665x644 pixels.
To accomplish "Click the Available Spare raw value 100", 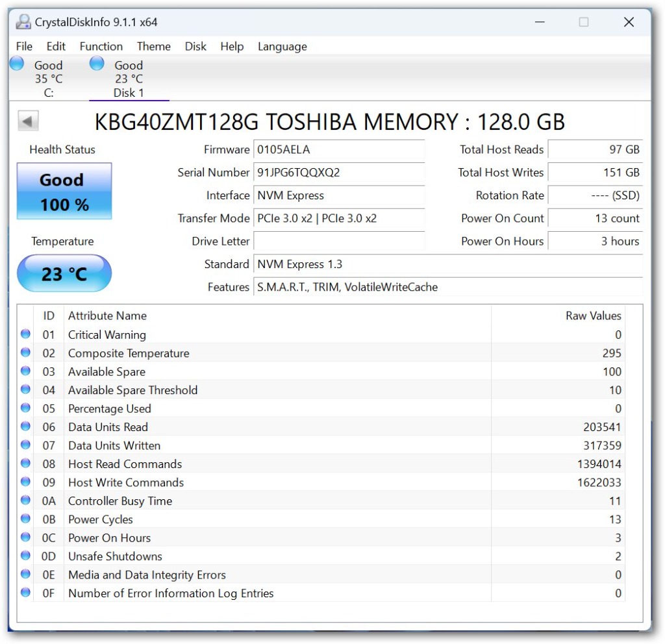I will (612, 372).
